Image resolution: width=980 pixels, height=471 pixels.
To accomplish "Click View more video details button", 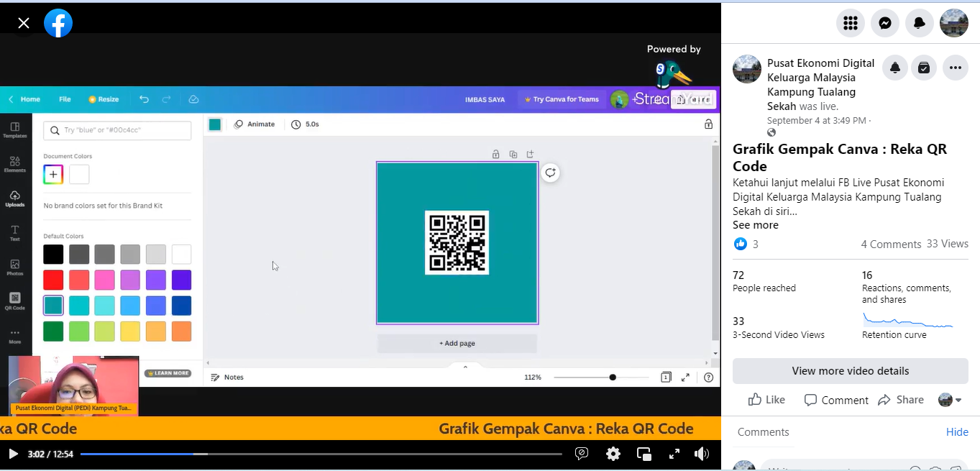I will (851, 371).
